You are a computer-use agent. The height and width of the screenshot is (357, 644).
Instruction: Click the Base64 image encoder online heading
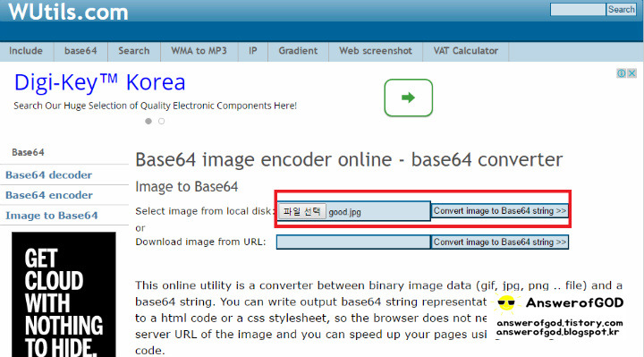coord(349,159)
